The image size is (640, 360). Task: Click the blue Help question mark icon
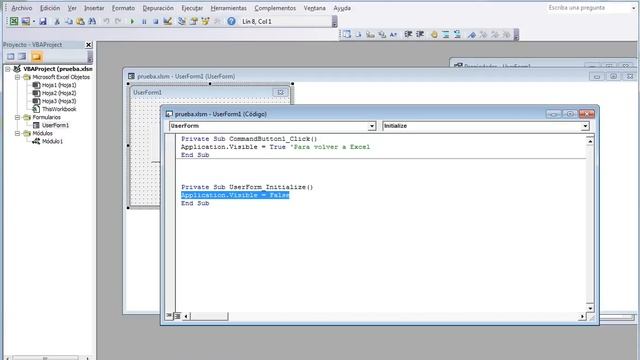coord(231,21)
